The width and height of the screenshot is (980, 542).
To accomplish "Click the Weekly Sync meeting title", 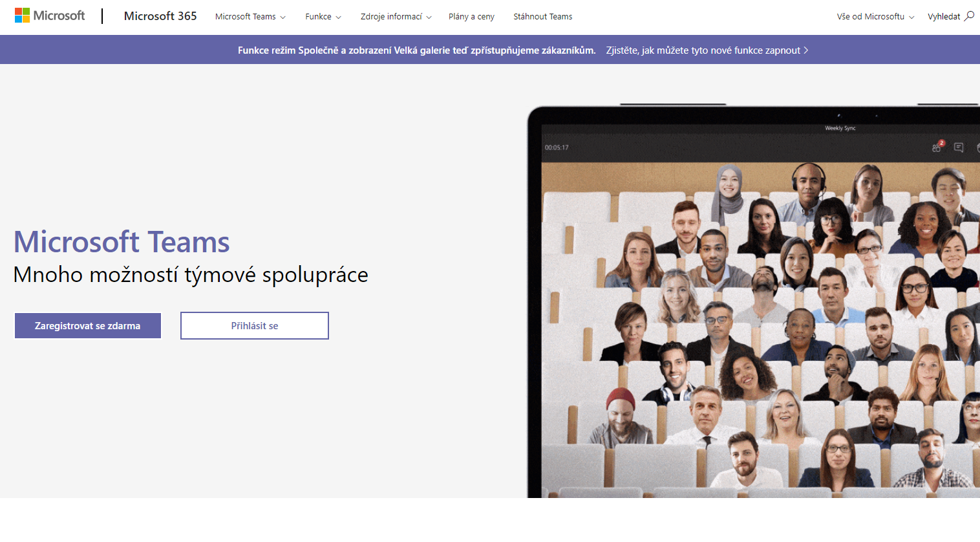I will coord(840,128).
